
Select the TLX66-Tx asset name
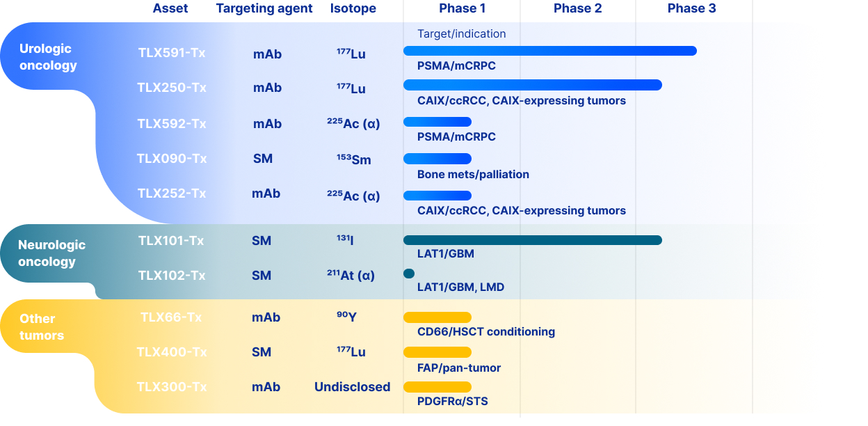coord(171,317)
